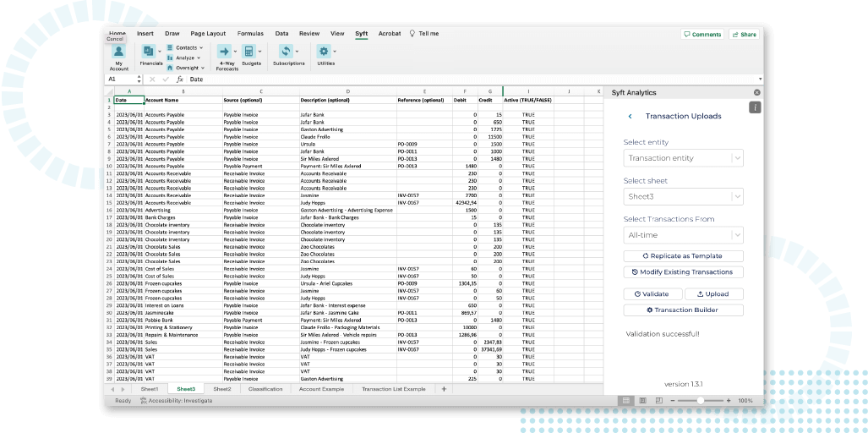
Task: Click the Financials ribbon icon
Action: coord(149,52)
